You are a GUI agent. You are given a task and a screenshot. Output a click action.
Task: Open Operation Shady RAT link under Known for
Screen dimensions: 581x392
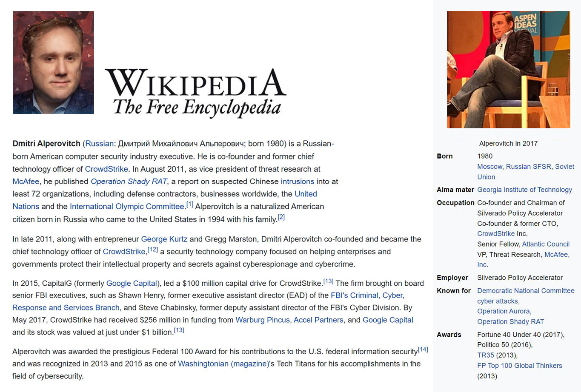510,321
